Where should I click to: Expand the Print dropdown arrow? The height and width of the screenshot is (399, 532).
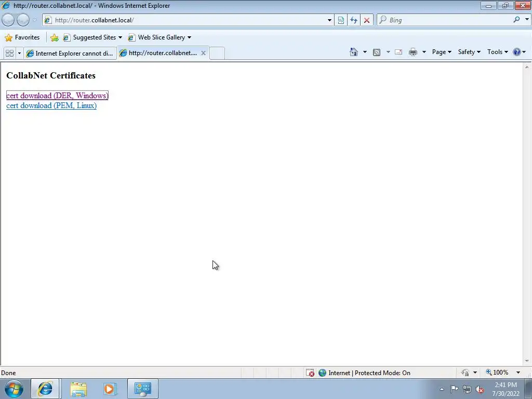click(424, 52)
